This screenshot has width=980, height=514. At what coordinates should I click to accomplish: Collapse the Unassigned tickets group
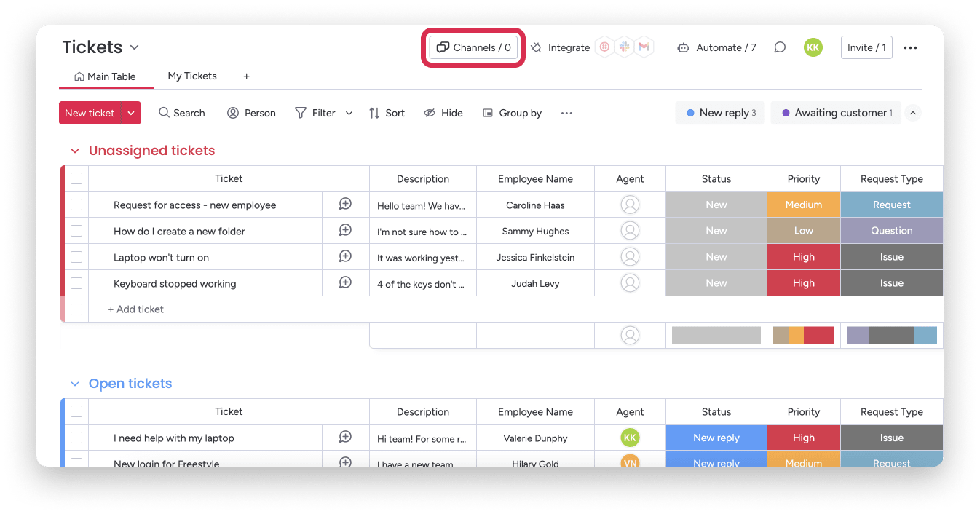coord(74,151)
